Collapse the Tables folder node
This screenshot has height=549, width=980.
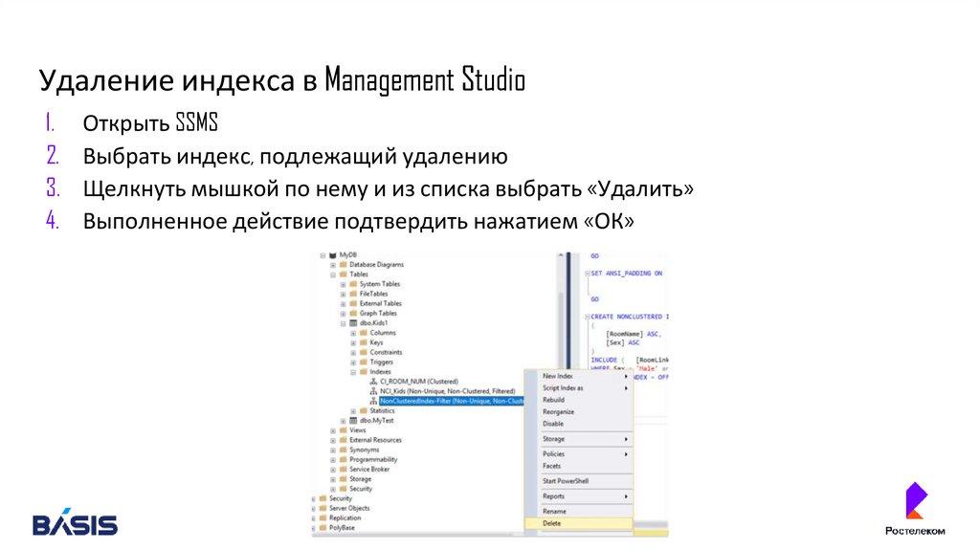coord(333,274)
